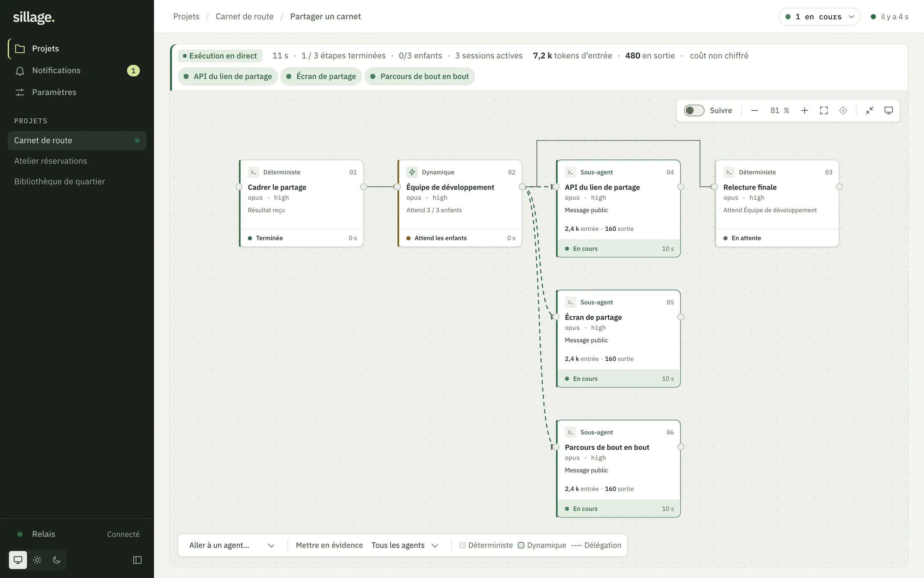Go to Projets breadcrumb
The width and height of the screenshot is (924, 578).
186,17
